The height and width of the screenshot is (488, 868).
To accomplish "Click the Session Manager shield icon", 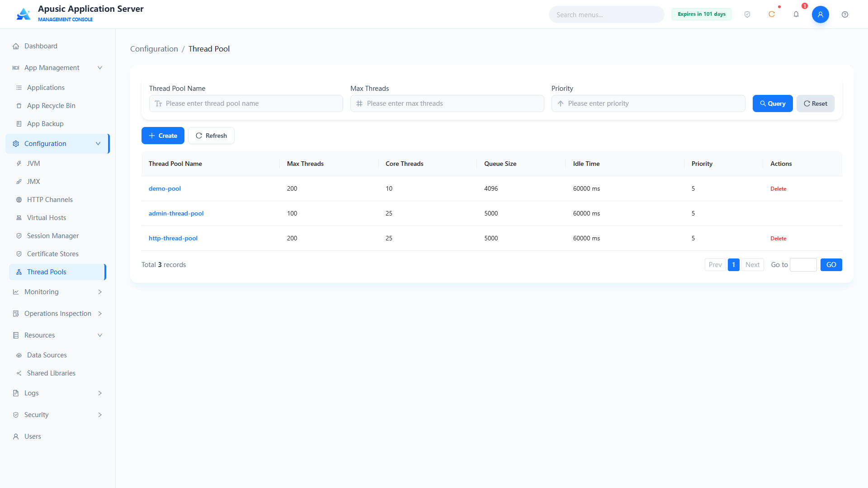I will 19,236.
